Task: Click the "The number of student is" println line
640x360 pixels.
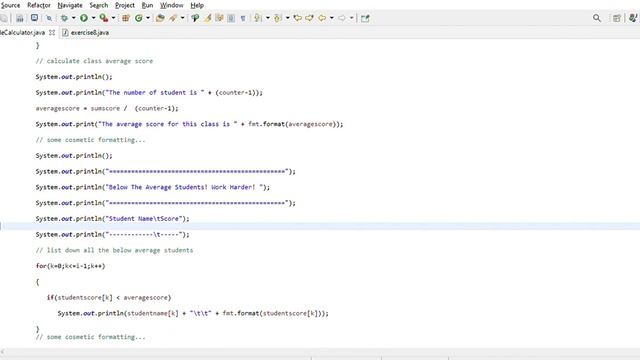Action: pyautogui.click(x=149, y=93)
